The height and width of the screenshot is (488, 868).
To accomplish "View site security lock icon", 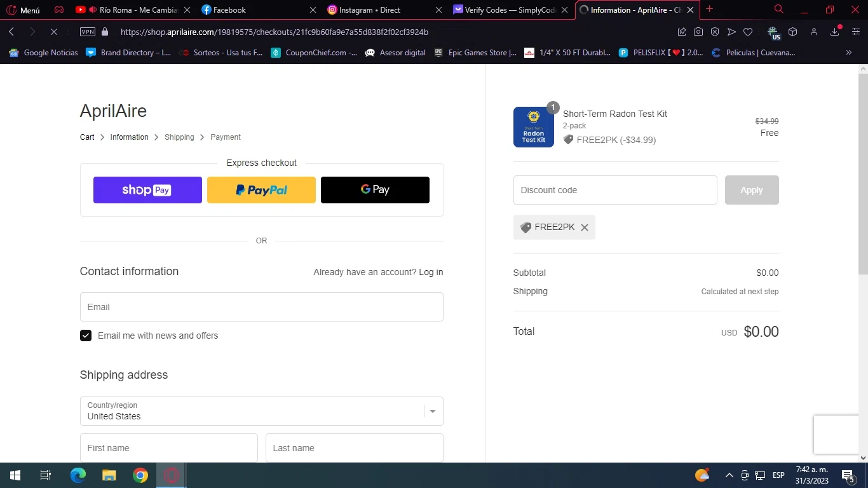I will pyautogui.click(x=105, y=32).
